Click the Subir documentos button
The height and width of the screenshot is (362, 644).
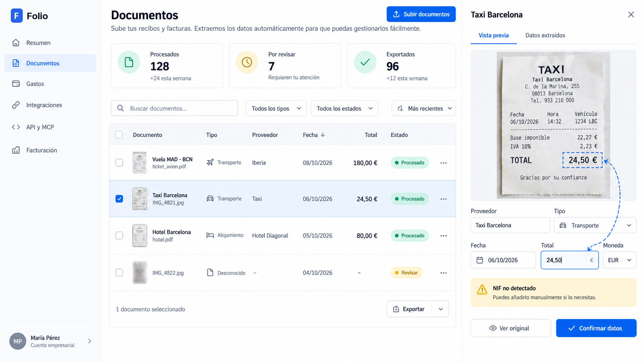(x=421, y=14)
